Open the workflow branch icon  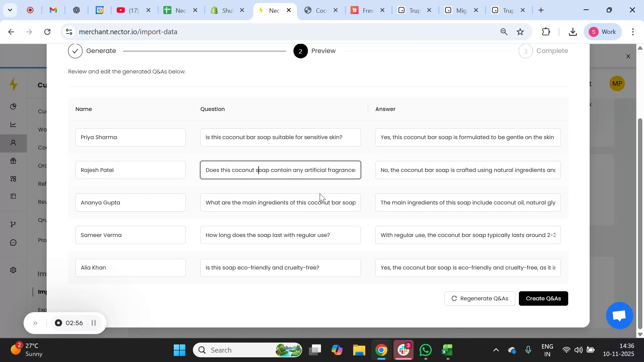13,224
